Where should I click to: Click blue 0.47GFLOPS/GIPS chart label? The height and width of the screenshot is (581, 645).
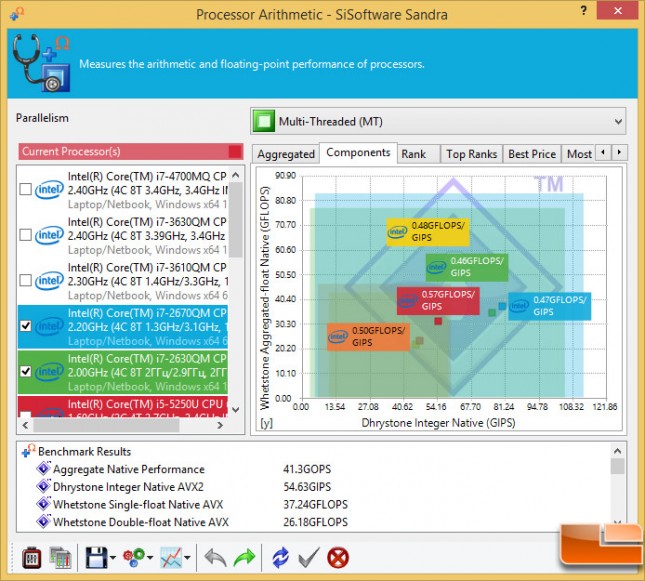click(550, 306)
